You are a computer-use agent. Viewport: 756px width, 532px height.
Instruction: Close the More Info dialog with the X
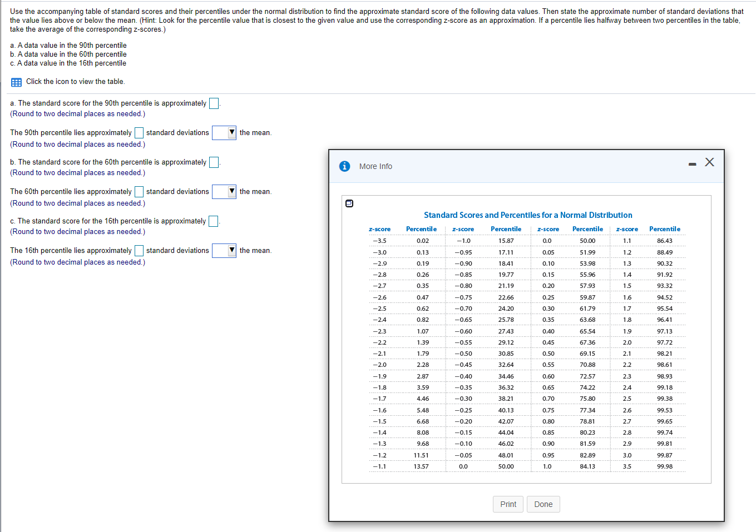(x=709, y=162)
